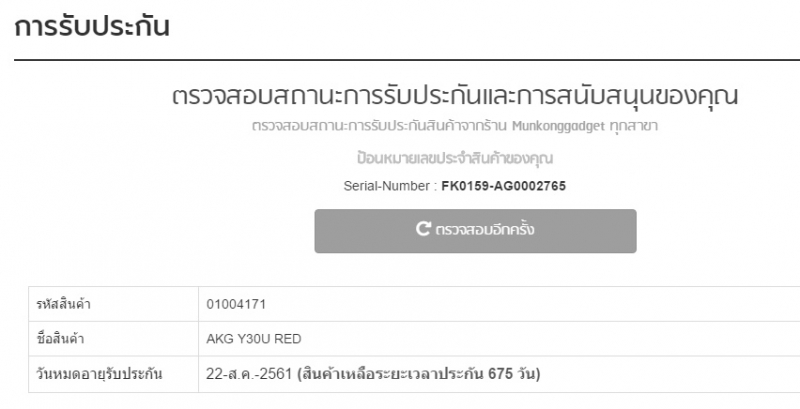800x409 pixels.
Task: Click the ป้อนหมายเลขประจำสินค้าของคุณ prompt text
Action: [455, 158]
